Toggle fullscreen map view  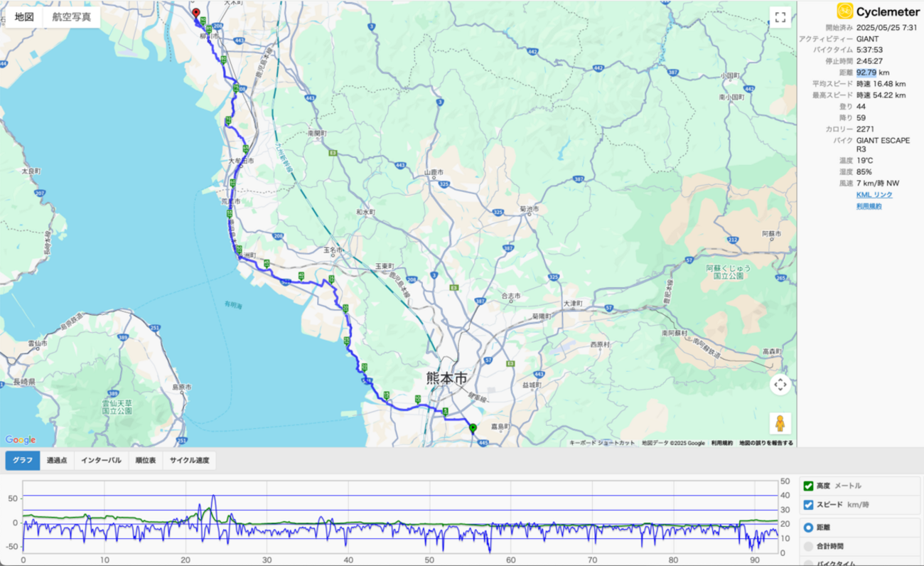pos(780,18)
